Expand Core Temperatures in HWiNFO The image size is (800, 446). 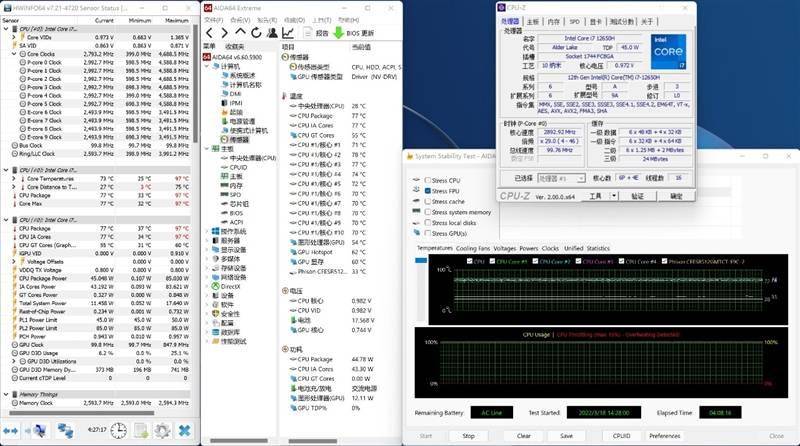(x=14, y=179)
